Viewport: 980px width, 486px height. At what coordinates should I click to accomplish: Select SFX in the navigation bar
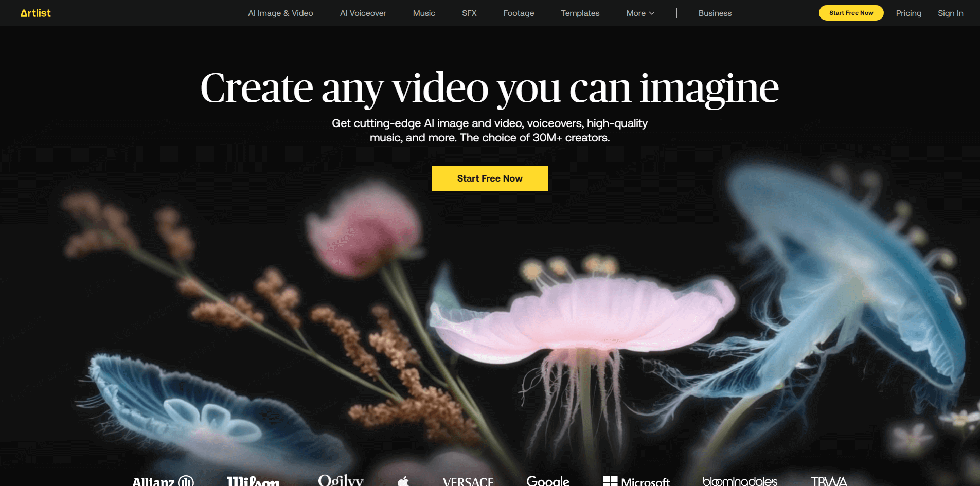click(x=469, y=13)
